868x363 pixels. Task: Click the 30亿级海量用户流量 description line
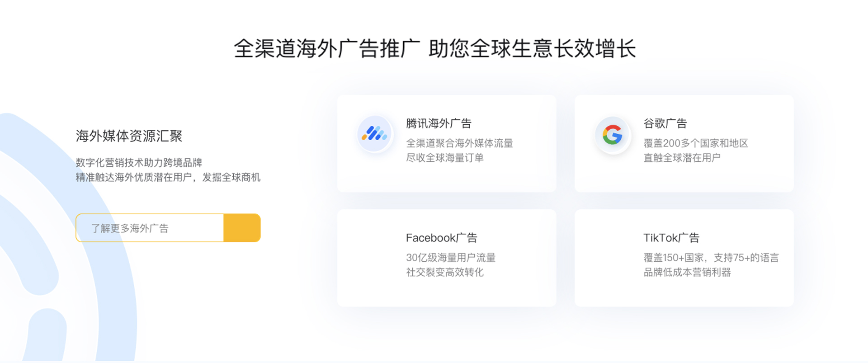450,258
